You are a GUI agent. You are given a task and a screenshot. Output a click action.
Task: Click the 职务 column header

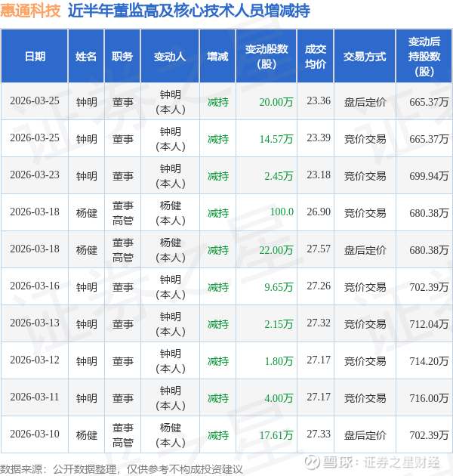[x=122, y=56]
